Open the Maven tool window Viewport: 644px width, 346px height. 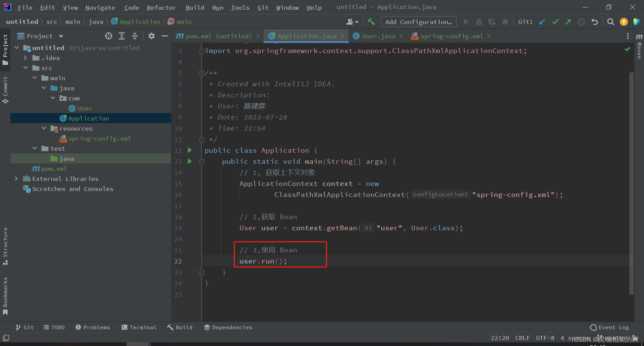(x=639, y=46)
